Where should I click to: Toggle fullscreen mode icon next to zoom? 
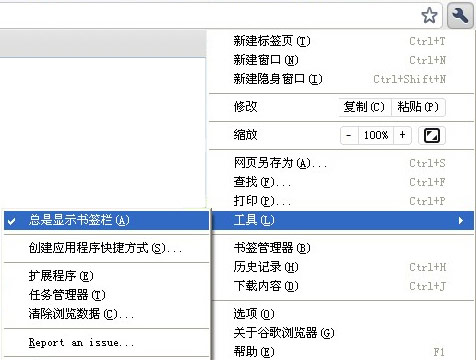tap(432, 135)
